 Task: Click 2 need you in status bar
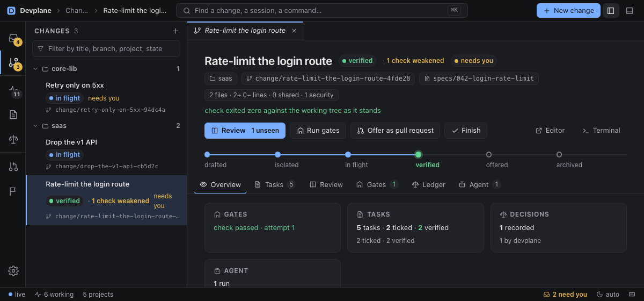coord(566,295)
